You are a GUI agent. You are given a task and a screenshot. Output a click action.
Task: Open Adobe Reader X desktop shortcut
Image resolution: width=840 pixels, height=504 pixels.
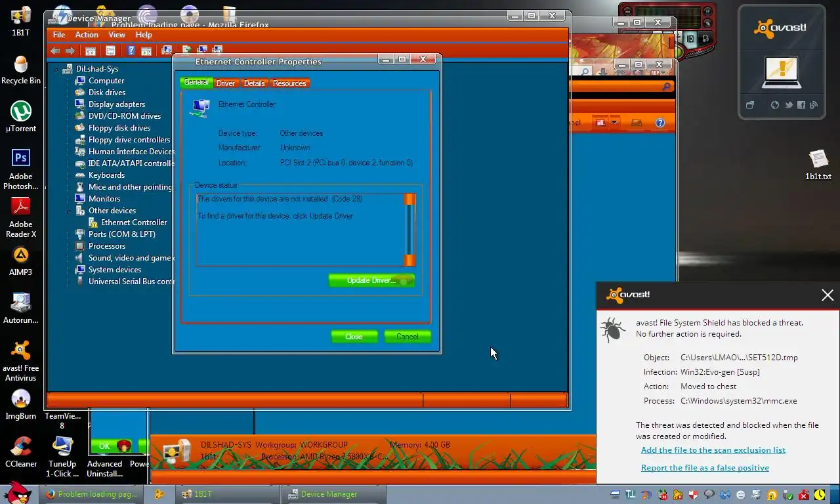coord(21,218)
